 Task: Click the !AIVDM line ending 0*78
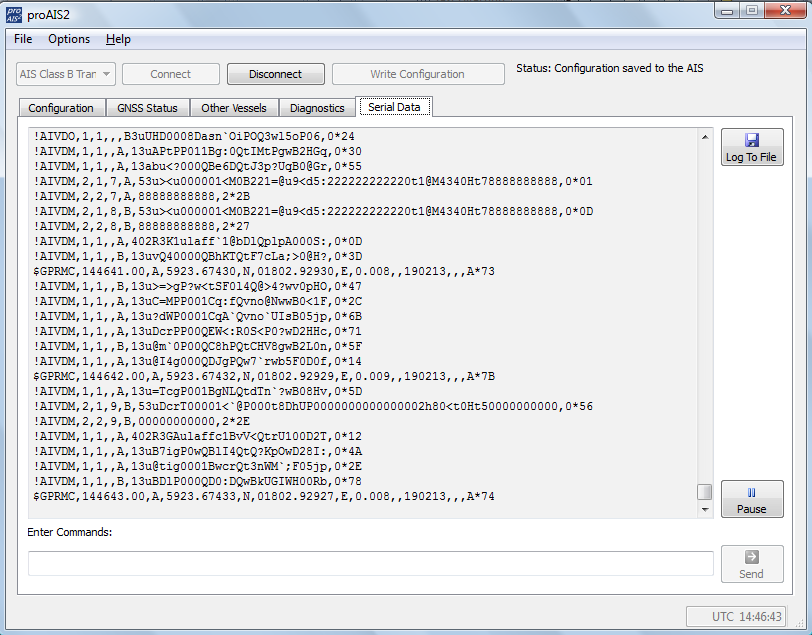198,482
